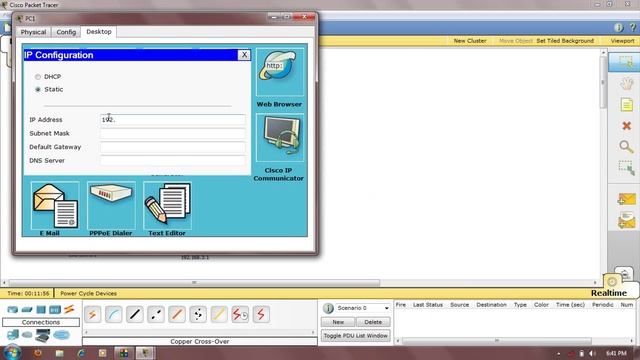Click the New scenario button
The width and height of the screenshot is (640, 360).
tap(338, 322)
